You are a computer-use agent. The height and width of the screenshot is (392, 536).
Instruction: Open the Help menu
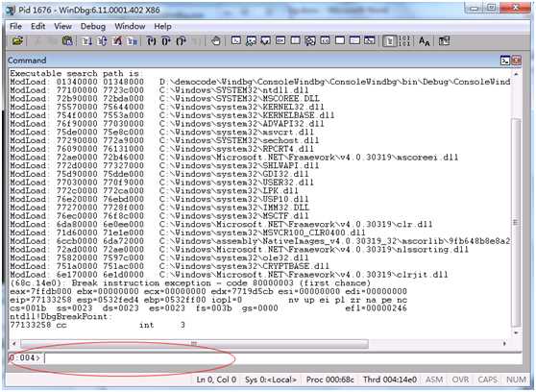[162, 26]
